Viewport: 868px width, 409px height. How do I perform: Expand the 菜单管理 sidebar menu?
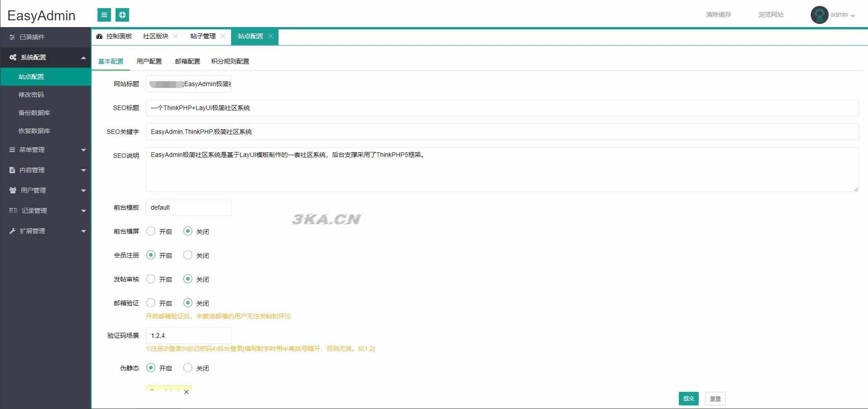(x=45, y=150)
